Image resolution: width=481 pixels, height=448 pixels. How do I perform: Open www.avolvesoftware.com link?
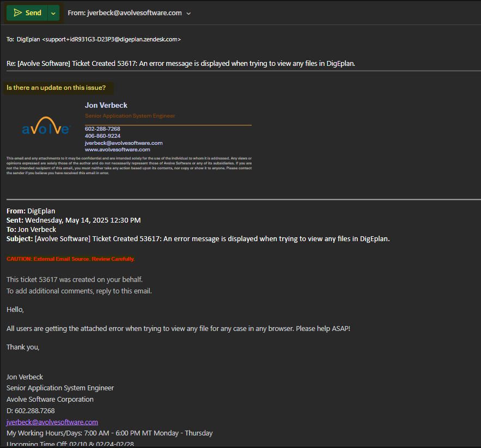coord(118,150)
